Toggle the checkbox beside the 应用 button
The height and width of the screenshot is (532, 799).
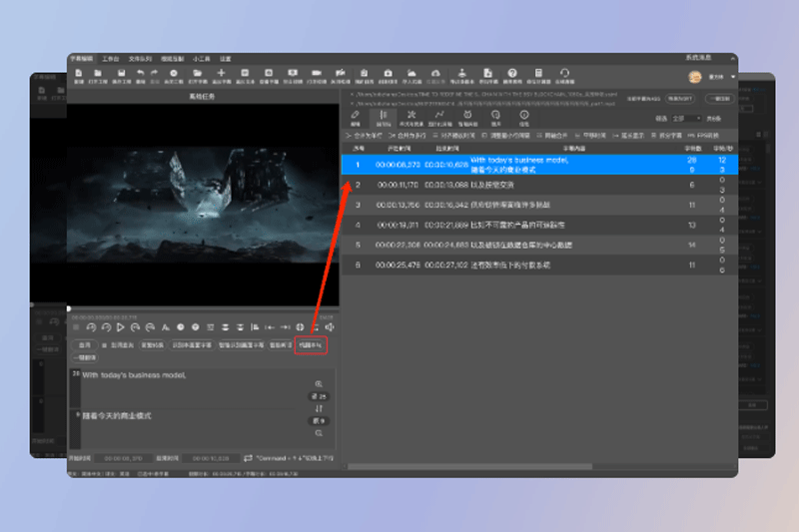pos(104,345)
